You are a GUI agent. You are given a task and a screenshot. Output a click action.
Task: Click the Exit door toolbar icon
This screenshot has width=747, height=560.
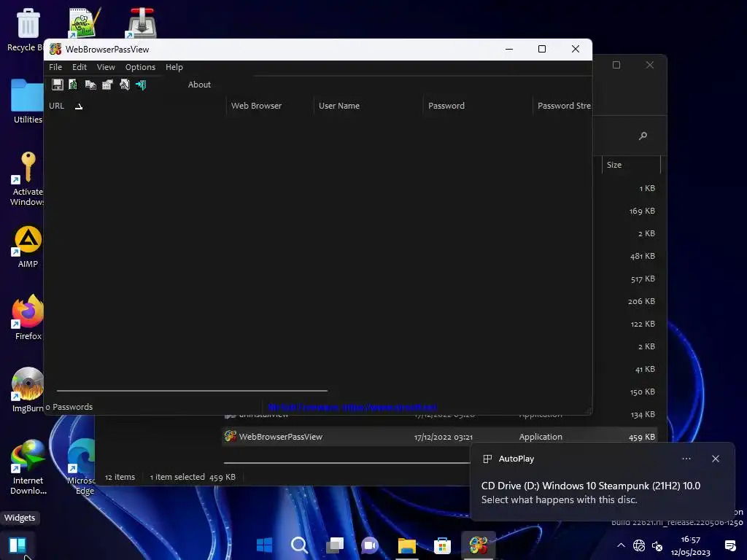tap(141, 85)
